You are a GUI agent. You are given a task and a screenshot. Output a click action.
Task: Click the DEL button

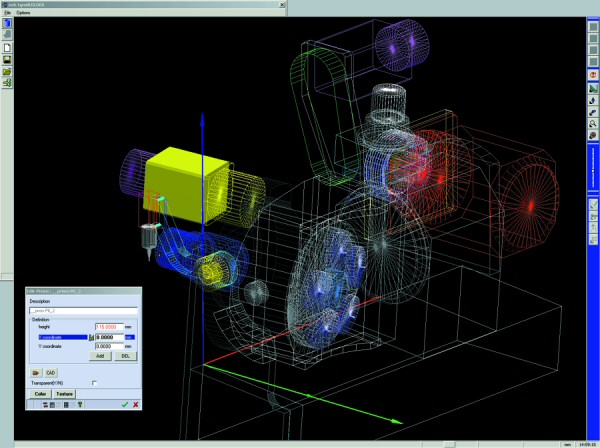click(126, 356)
